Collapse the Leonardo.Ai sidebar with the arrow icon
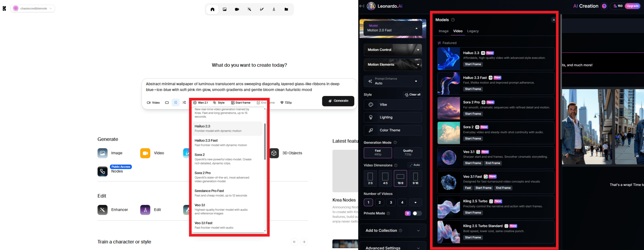Image resolution: width=644 pixels, height=250 pixels. tap(362, 6)
